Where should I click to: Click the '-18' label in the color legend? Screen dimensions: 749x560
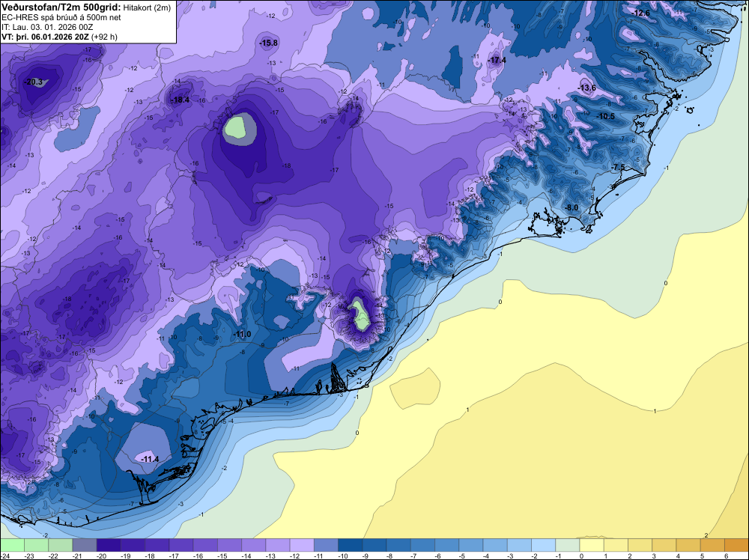tap(150, 556)
